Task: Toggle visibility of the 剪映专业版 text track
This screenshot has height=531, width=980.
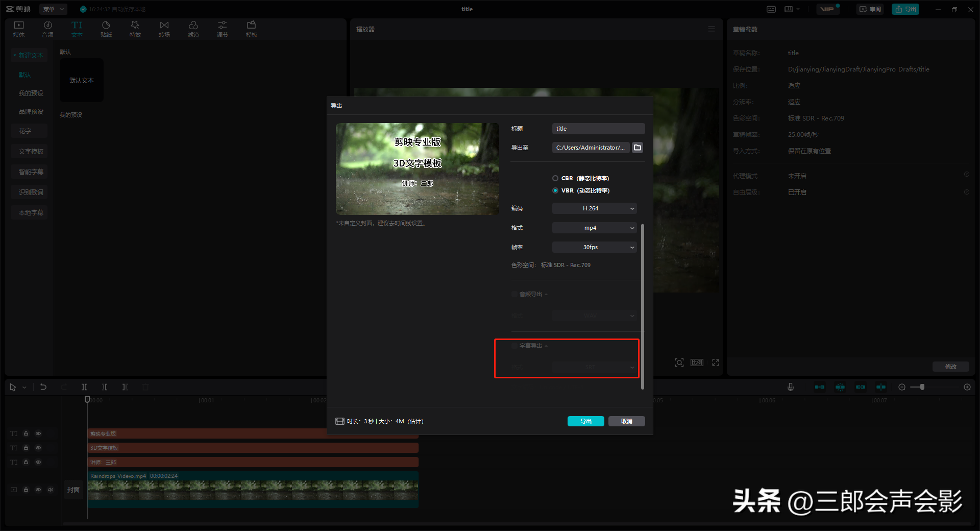Action: point(38,433)
